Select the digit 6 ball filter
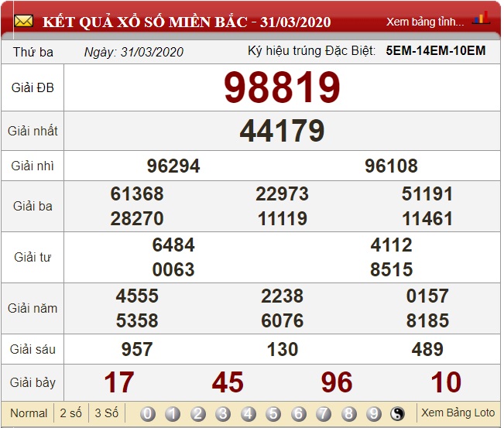This screenshot has height=428, width=504. click(x=299, y=413)
